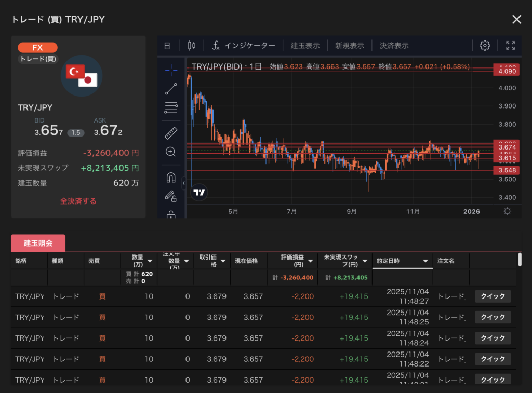The height and width of the screenshot is (393, 532).
Task: Toggle magnet mode on chart
Action: coord(171,178)
